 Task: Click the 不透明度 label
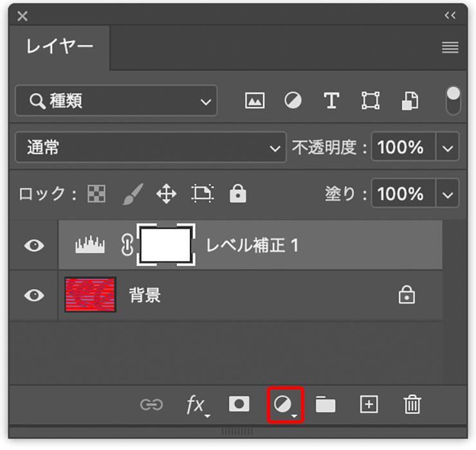[329, 147]
